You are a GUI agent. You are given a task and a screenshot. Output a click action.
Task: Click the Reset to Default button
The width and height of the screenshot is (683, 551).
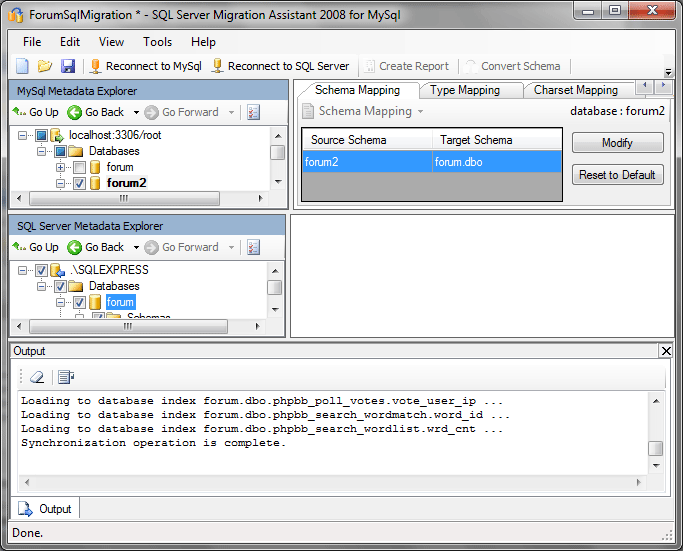click(617, 175)
